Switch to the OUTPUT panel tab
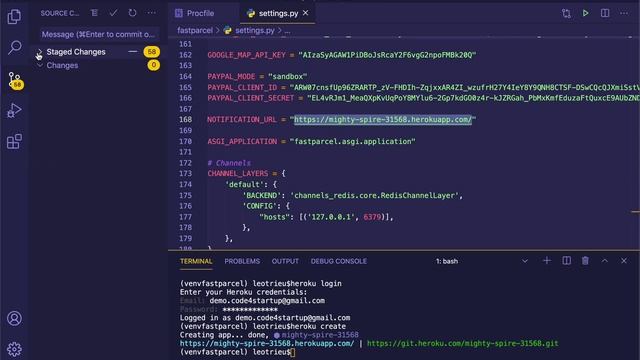This screenshot has width=640, height=360. pyautogui.click(x=285, y=261)
